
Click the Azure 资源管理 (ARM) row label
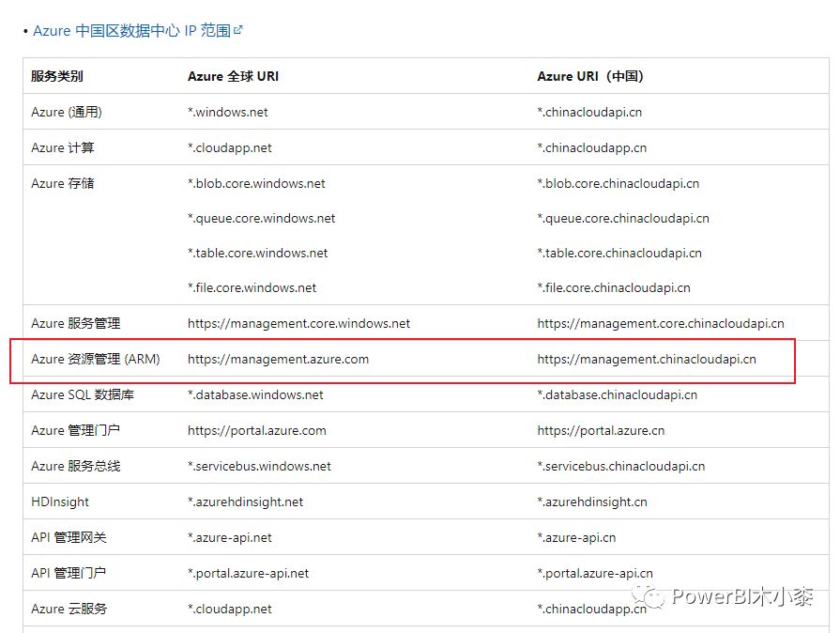point(96,359)
